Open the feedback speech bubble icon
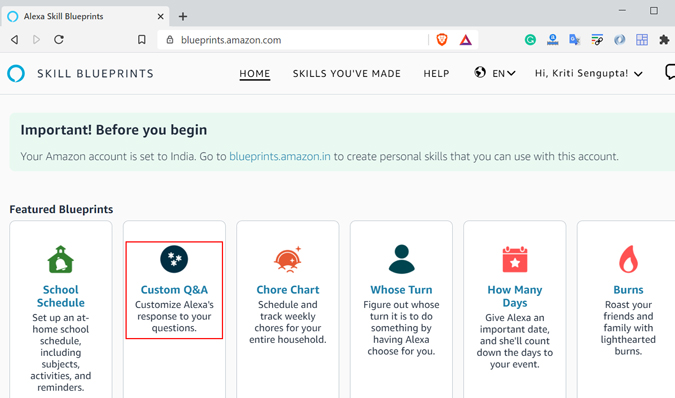Viewport: 675px width, 398px height. 670,72
